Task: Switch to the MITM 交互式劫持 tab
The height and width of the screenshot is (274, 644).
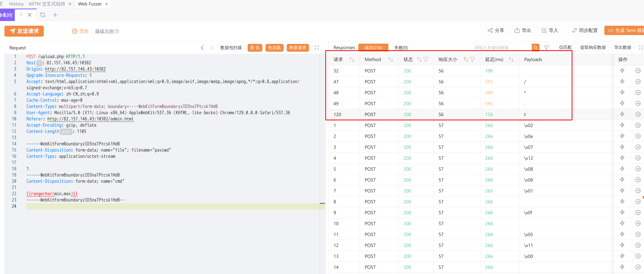Action: tap(47, 4)
